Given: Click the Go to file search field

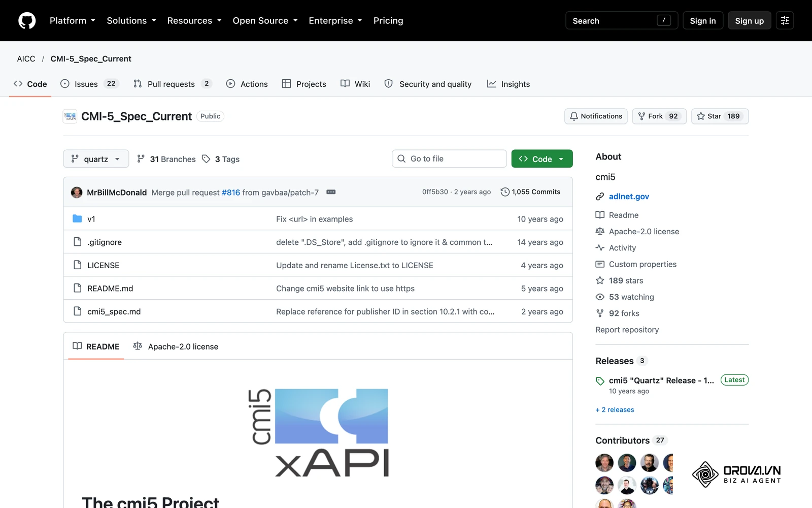Looking at the screenshot, I should coord(449,158).
